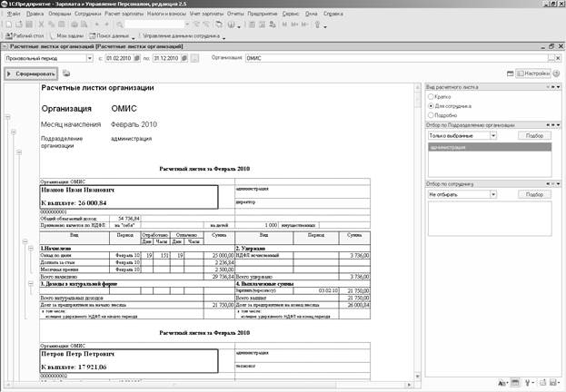
Task: Open Управление данными сотрудника
Action: click(180, 35)
